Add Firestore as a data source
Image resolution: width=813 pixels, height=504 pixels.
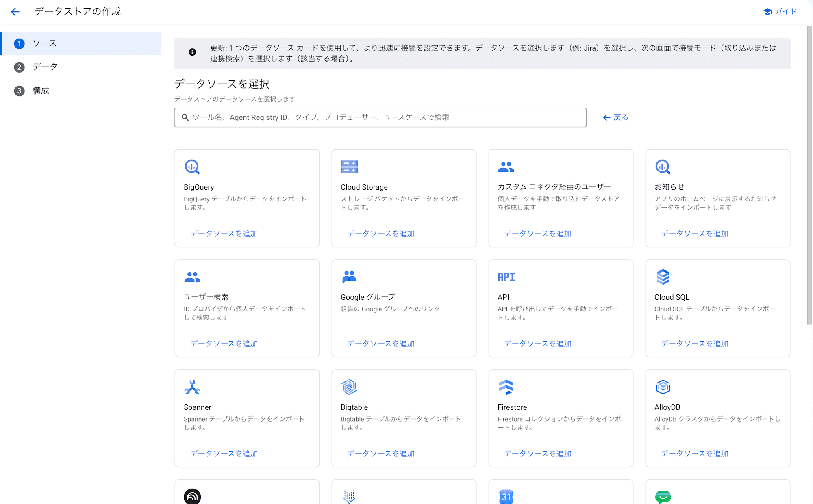tap(538, 454)
